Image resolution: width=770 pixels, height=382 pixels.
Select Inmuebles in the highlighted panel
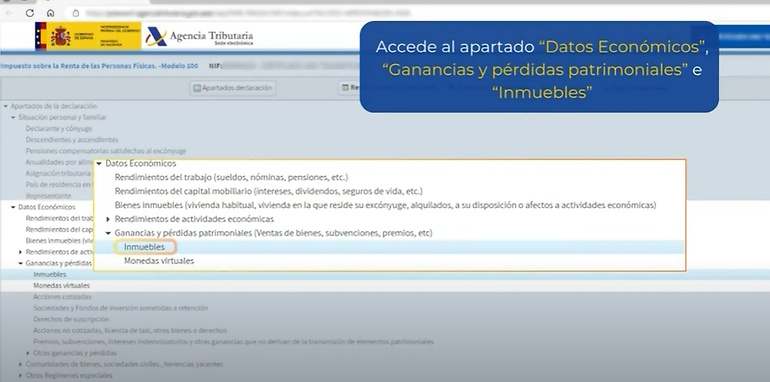pos(144,247)
